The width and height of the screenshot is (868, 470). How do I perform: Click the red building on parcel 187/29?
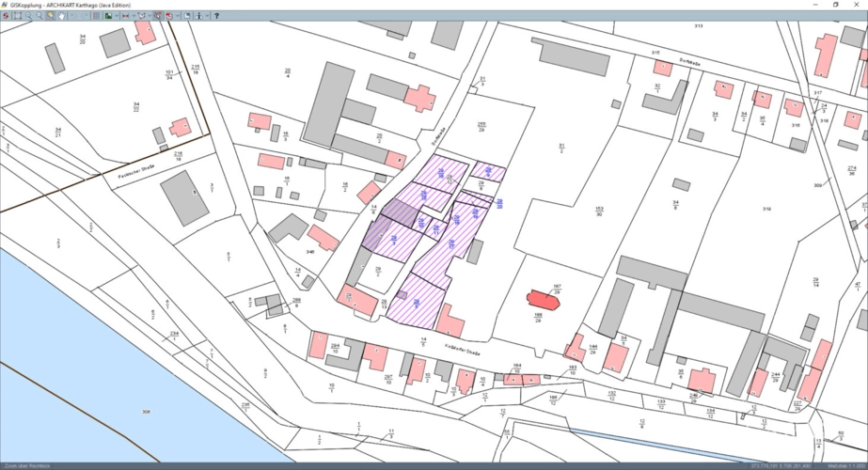[x=540, y=300]
